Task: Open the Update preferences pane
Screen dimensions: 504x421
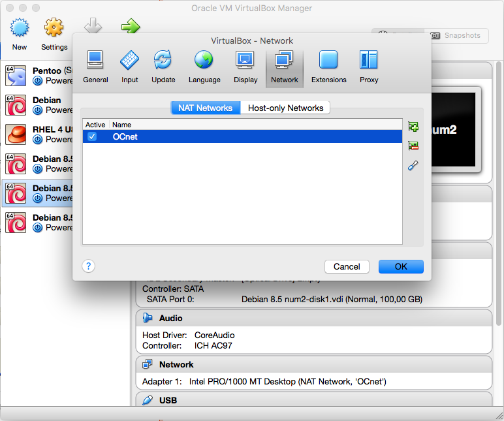Action: tap(163, 67)
